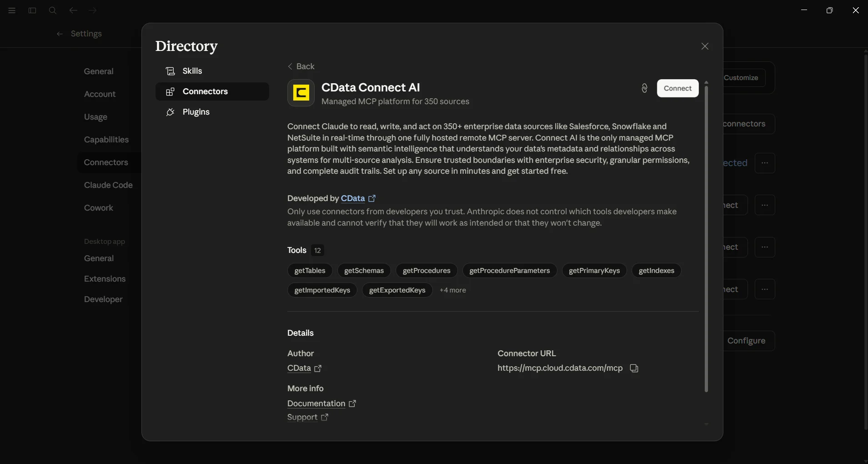
Task: Open Capabilities settings
Action: (x=106, y=140)
